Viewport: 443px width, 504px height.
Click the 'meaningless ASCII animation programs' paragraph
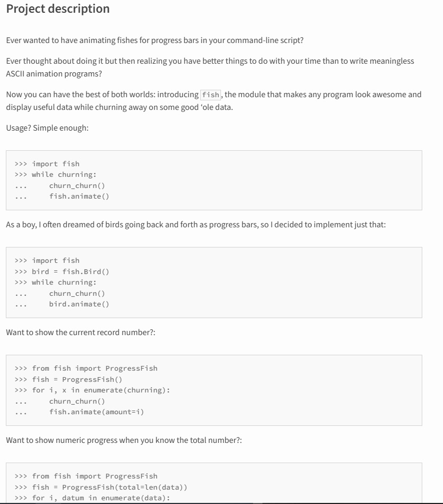[x=210, y=67]
